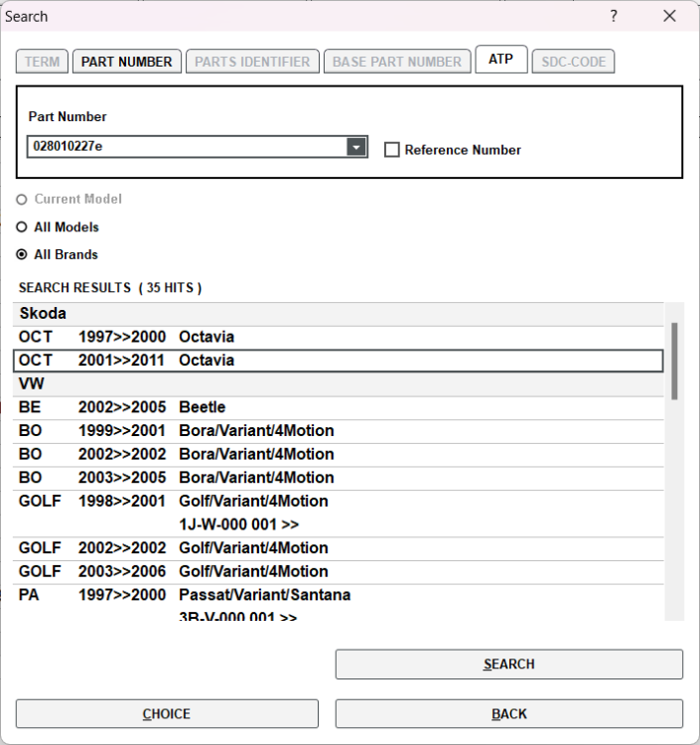700x745 pixels.
Task: Select Octavia 2001>>2011 result row
Action: click(x=338, y=360)
